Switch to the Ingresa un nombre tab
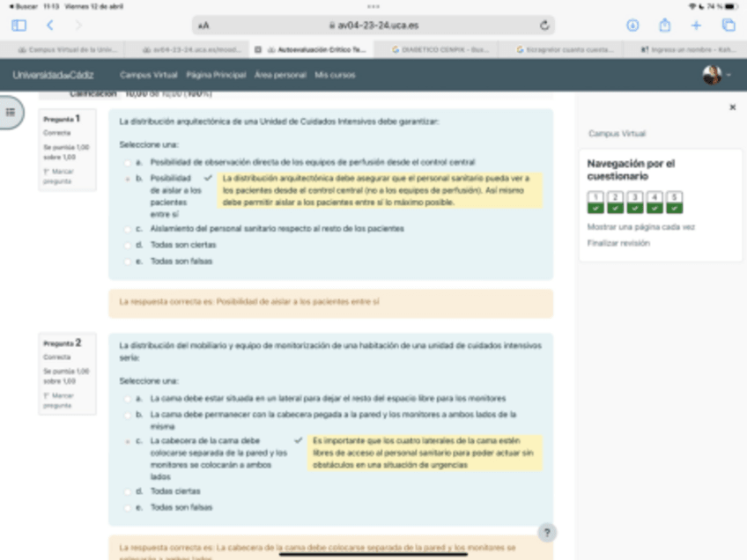Image resolution: width=747 pixels, height=560 pixels. point(688,49)
